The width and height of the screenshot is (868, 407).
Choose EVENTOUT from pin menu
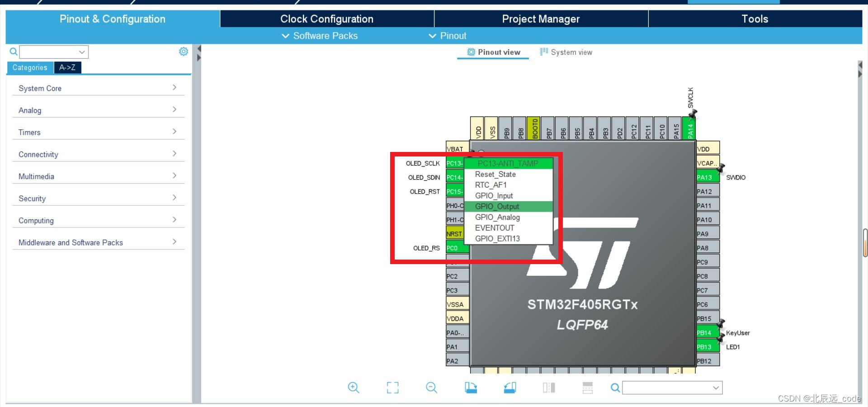(508, 228)
